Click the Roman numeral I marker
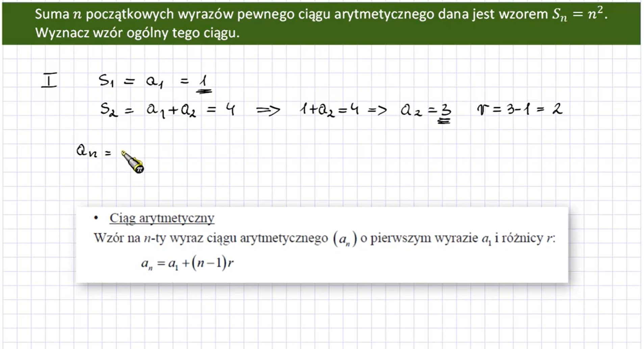 (49, 81)
